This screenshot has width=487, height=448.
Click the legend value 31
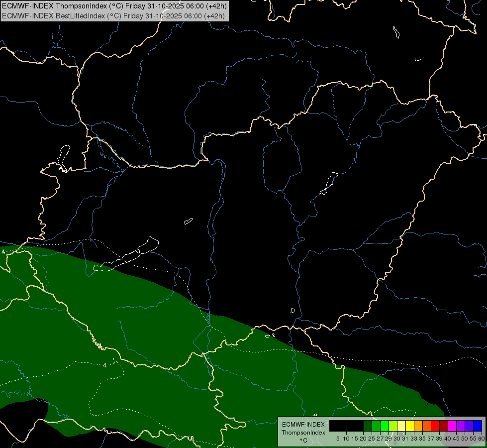(x=405, y=439)
